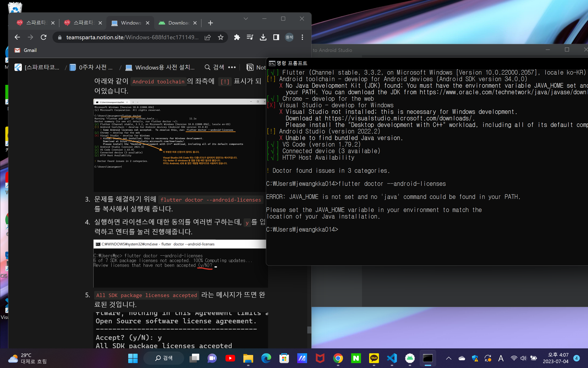
Task: Open Recycle Bin desktop icon
Action: point(15,7)
